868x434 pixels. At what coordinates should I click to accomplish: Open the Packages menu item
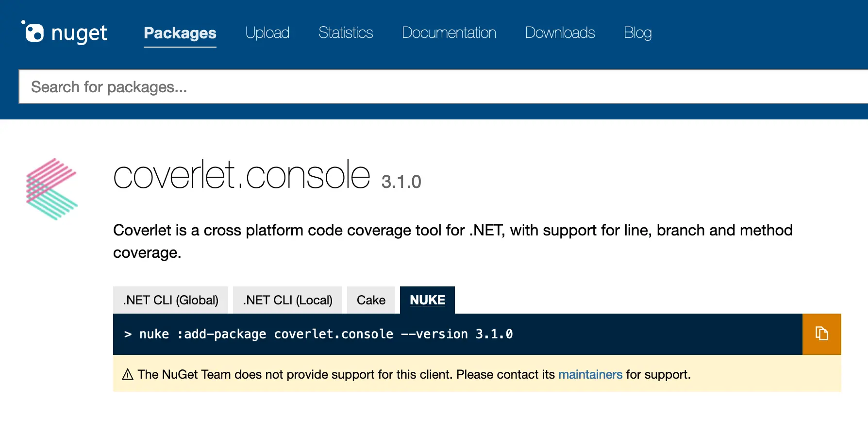180,33
